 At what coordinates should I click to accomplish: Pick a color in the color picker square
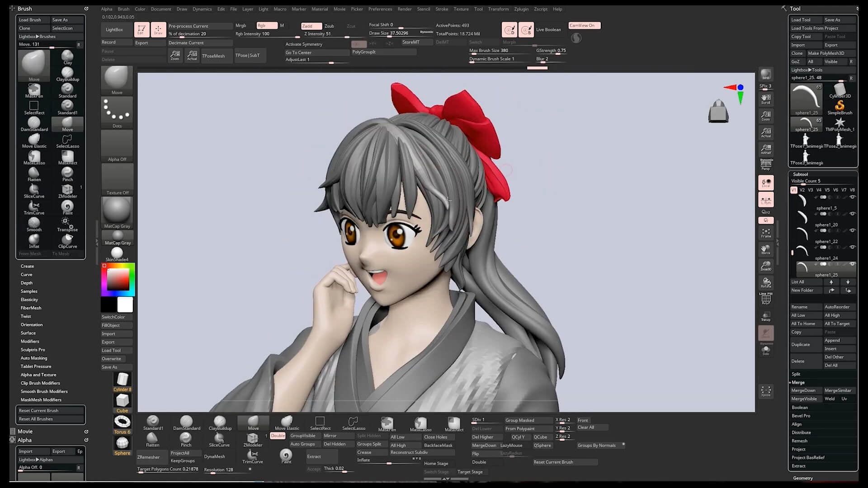click(118, 280)
